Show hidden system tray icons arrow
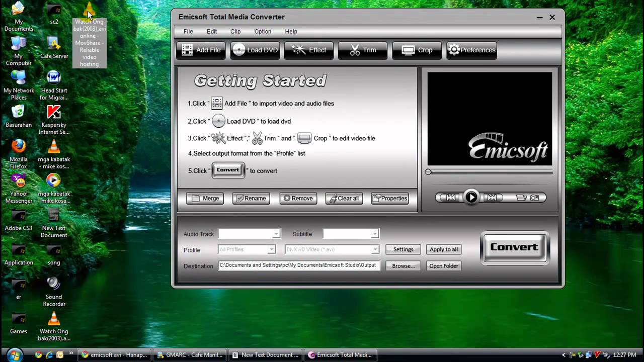This screenshot has height=362, width=644. [x=563, y=355]
